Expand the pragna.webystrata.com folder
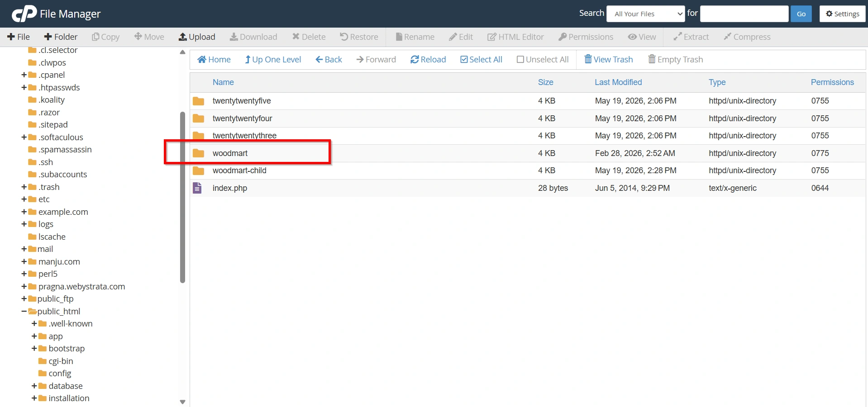 (24, 286)
